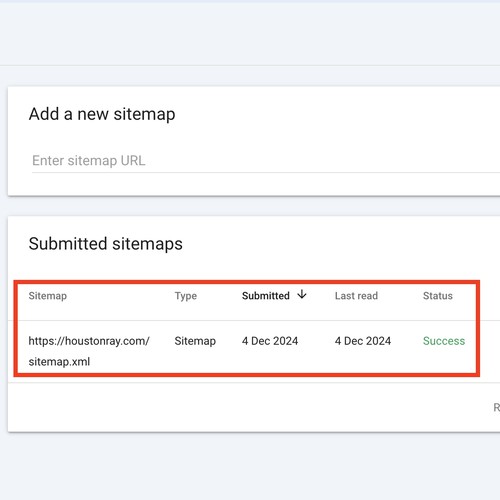Open the houstonray.com sitemap.xml entry

pos(89,351)
